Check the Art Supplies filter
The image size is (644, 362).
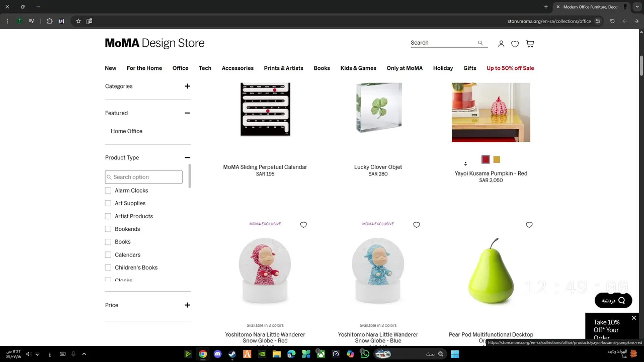tap(108, 203)
